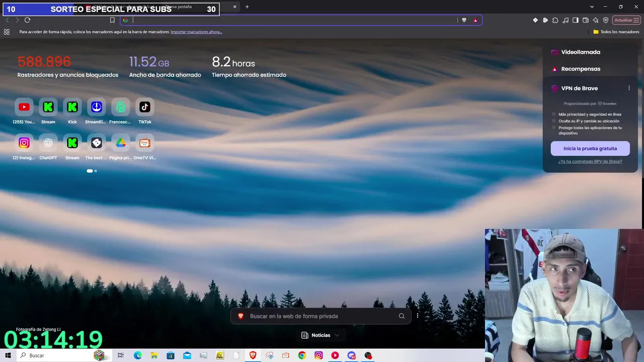Viewport: 644px width, 362px height.
Task: Open the Windows Start menu
Action: (x=8, y=355)
